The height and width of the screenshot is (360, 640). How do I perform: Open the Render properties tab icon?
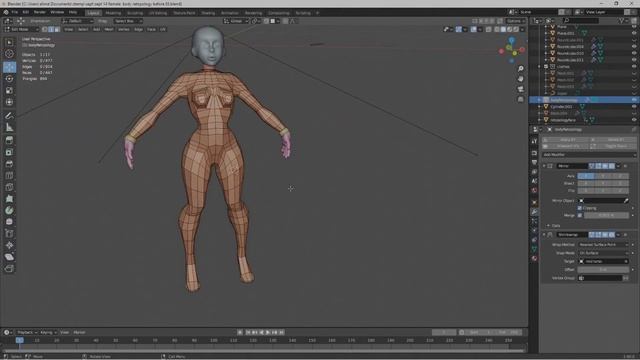(534, 153)
